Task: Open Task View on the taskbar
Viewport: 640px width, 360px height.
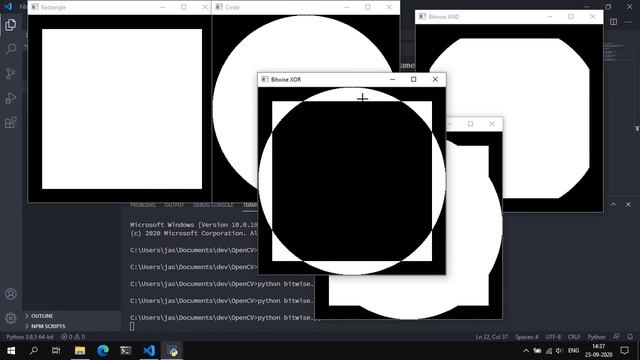Action: pyautogui.click(x=56, y=351)
